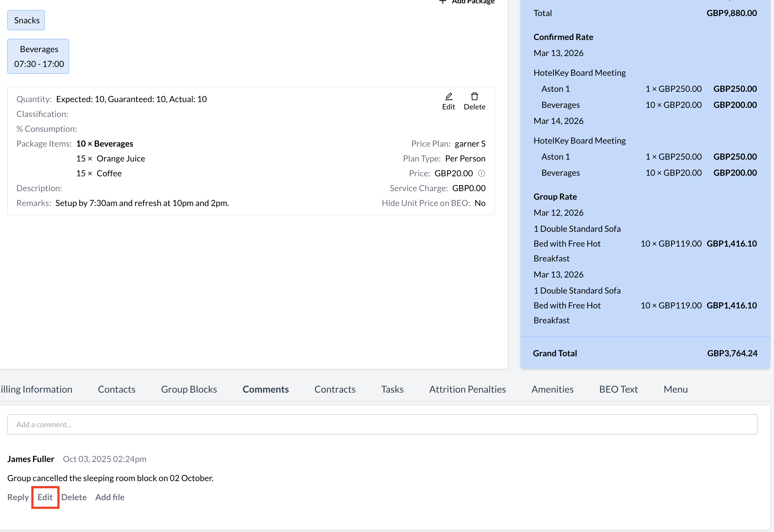Select the Snacks package chip

pyautogui.click(x=26, y=20)
